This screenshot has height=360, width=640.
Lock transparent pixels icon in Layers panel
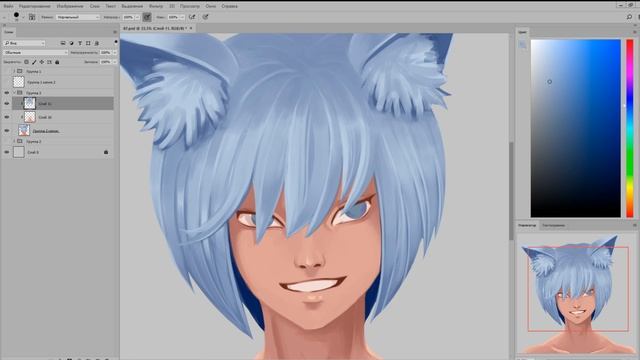26,62
